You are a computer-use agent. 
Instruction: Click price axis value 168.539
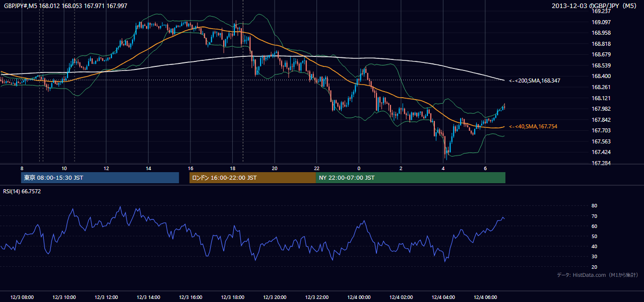coord(601,65)
